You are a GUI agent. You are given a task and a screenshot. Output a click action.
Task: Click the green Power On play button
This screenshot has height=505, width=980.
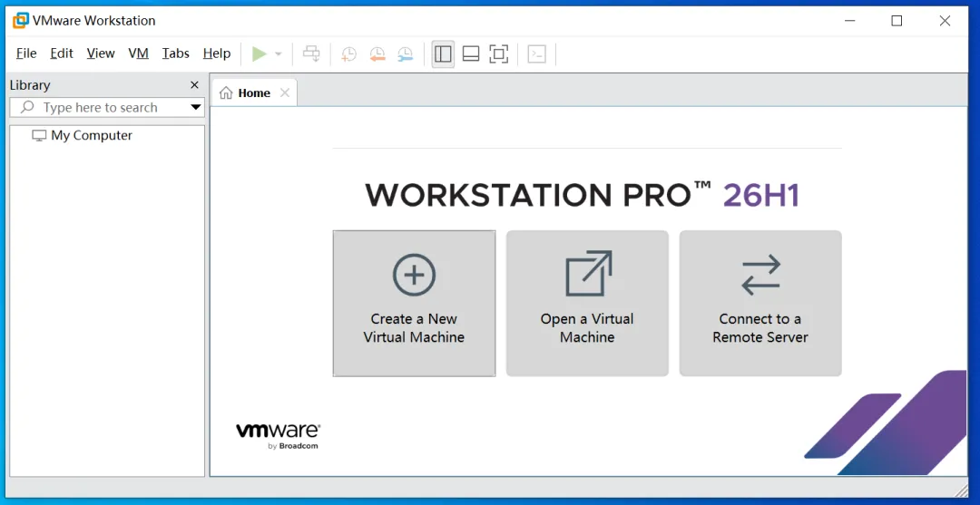pyautogui.click(x=260, y=54)
